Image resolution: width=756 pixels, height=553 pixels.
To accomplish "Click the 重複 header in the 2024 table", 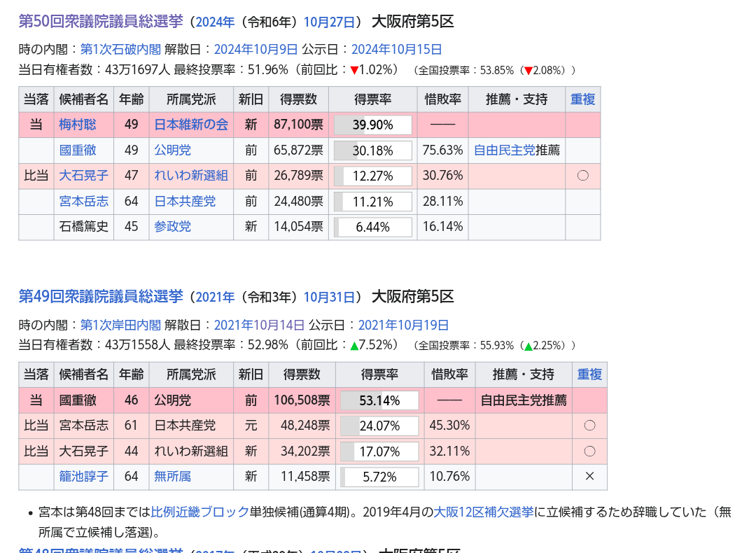I will pos(582,99).
